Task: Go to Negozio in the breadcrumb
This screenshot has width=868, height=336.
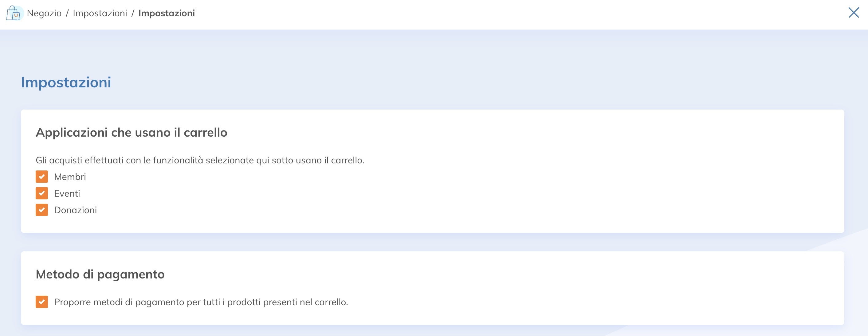Action: [44, 13]
